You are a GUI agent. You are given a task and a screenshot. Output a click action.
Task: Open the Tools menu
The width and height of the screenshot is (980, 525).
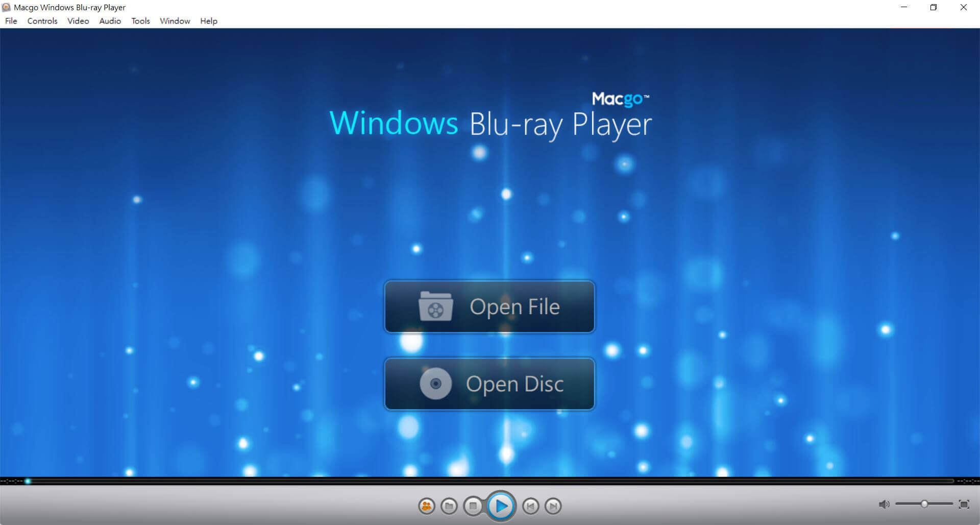pos(140,21)
